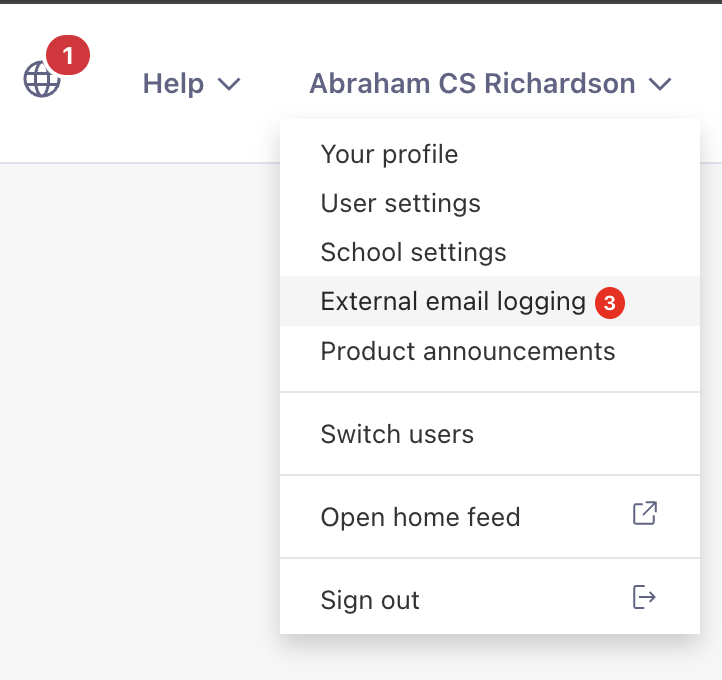
Task: Click the dark window strip at the top
Action: point(361,1)
